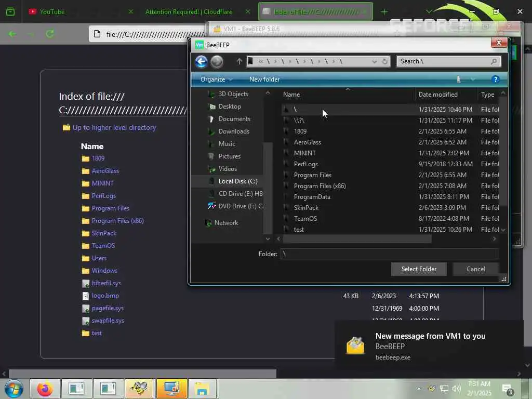532x399 pixels.
Task: Open the view options dropdown arrow
Action: (x=473, y=79)
